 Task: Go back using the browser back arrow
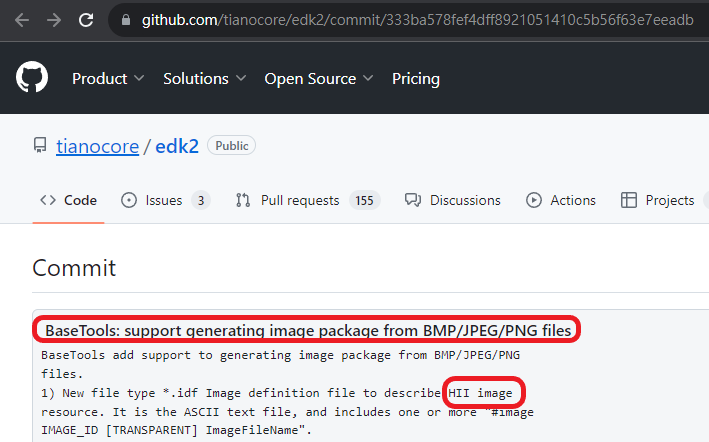coord(22,20)
